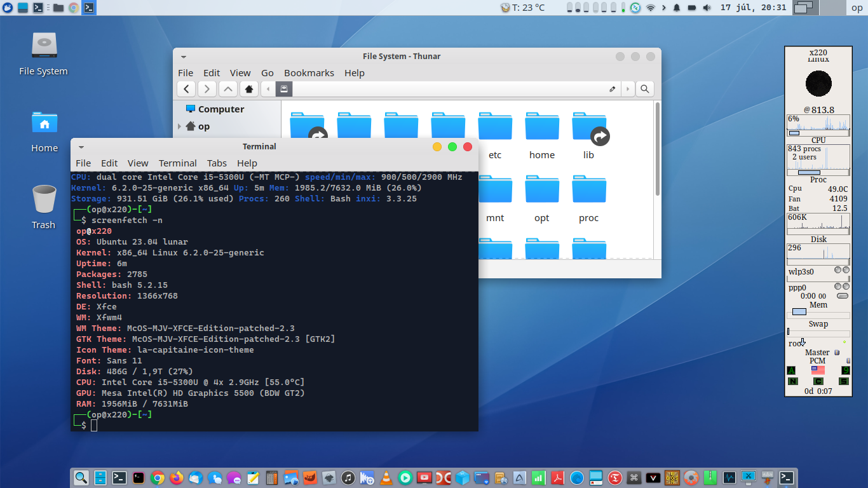Open file manager launcher in top panel

pos(58,8)
